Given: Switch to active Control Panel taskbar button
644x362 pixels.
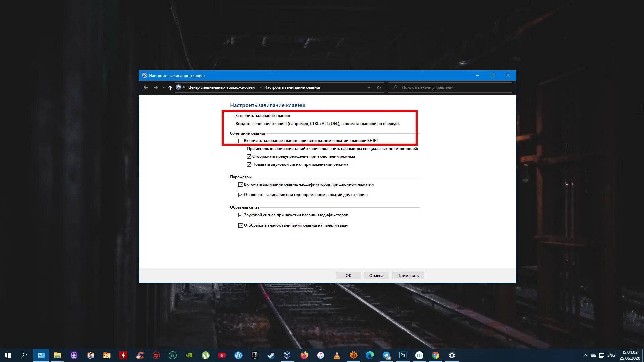Looking at the screenshot, I should [x=41, y=355].
